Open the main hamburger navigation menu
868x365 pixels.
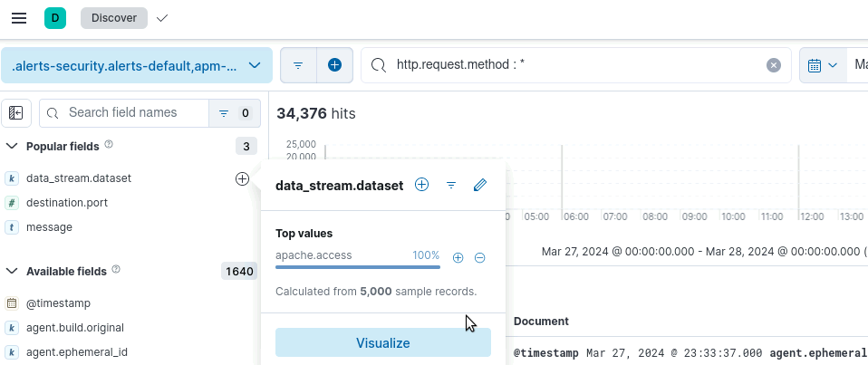(18, 18)
